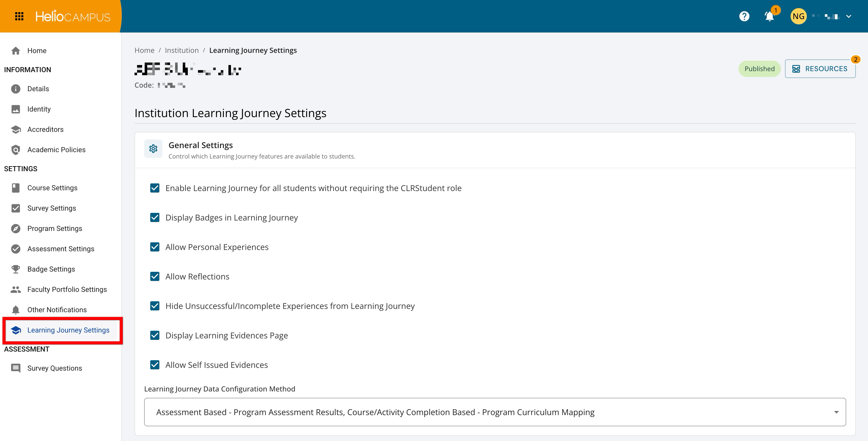Open the help question mark icon
This screenshot has height=441, width=868.
pyautogui.click(x=744, y=16)
